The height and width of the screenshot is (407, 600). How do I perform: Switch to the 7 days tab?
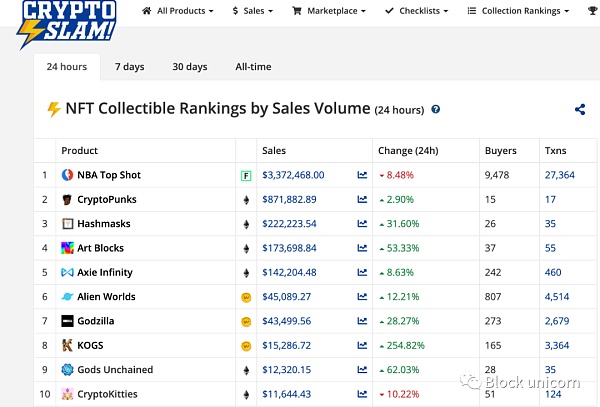tap(129, 67)
